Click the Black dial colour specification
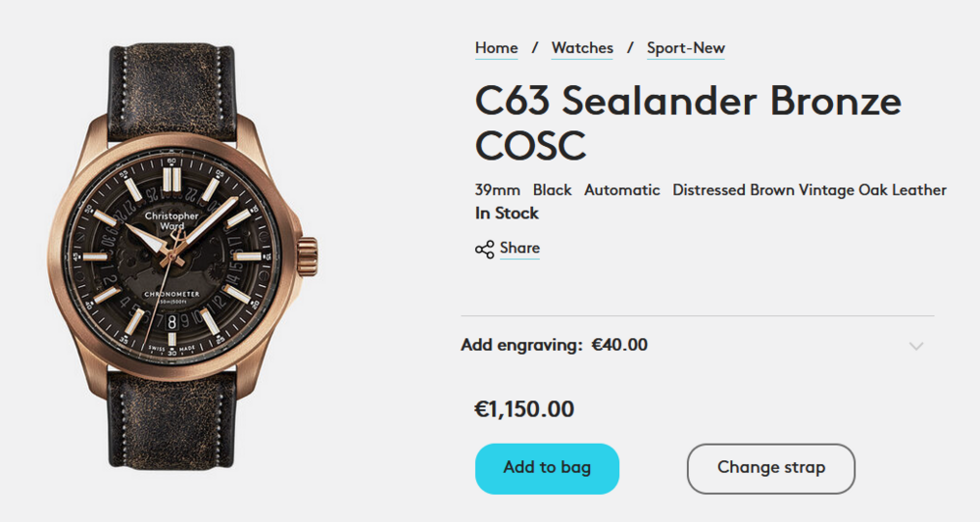The width and height of the screenshot is (980, 522). [552, 190]
